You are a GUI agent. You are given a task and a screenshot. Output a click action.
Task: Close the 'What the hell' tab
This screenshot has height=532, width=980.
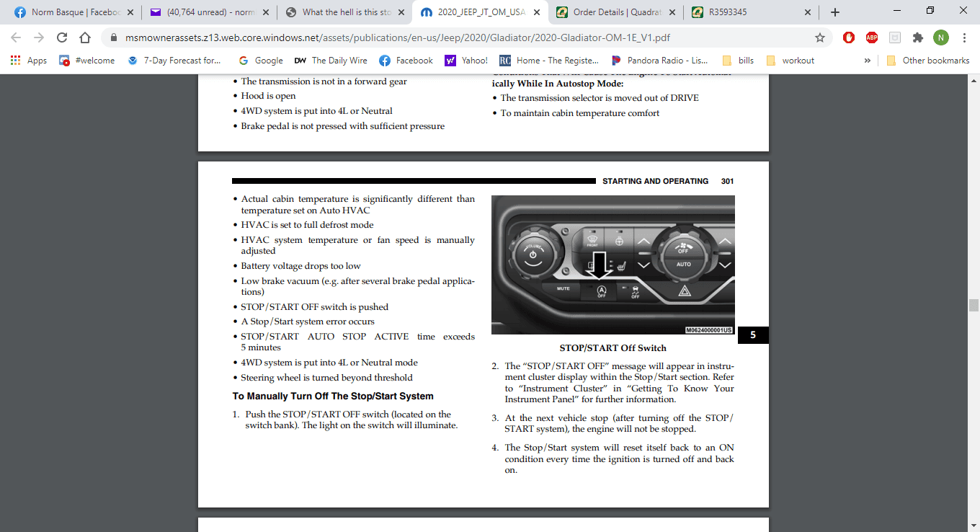401,12
